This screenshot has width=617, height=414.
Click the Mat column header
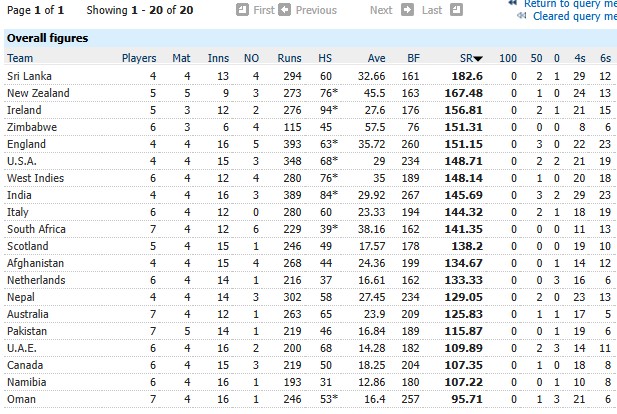click(181, 58)
